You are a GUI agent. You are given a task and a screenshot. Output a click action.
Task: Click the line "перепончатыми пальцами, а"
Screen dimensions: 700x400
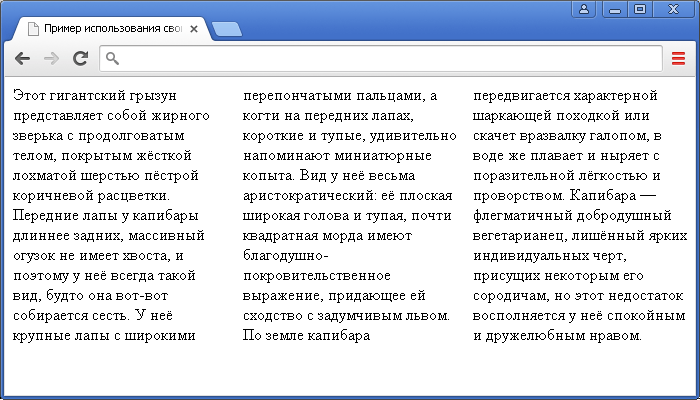(x=340, y=96)
